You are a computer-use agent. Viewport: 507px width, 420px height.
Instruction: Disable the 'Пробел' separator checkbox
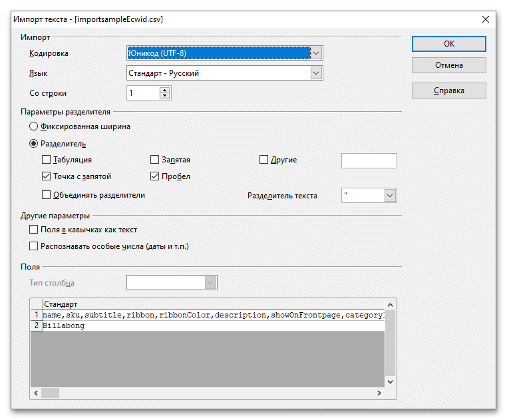(x=155, y=176)
